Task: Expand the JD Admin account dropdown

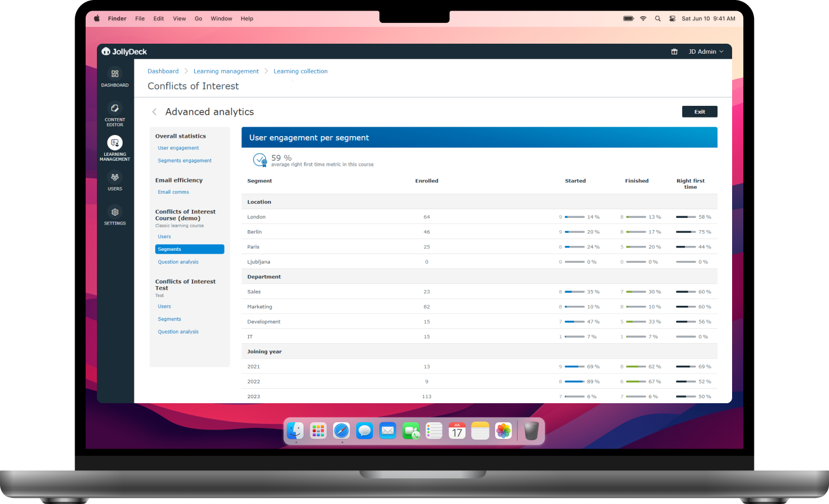Action: [706, 52]
